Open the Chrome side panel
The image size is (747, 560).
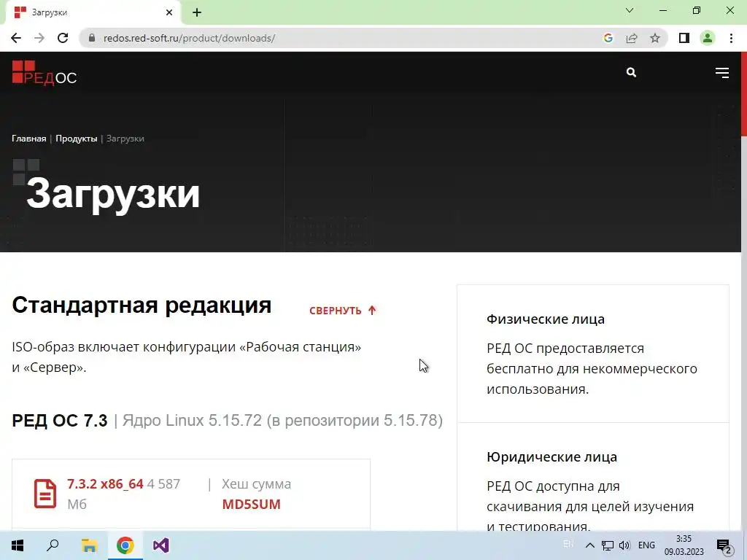click(684, 38)
